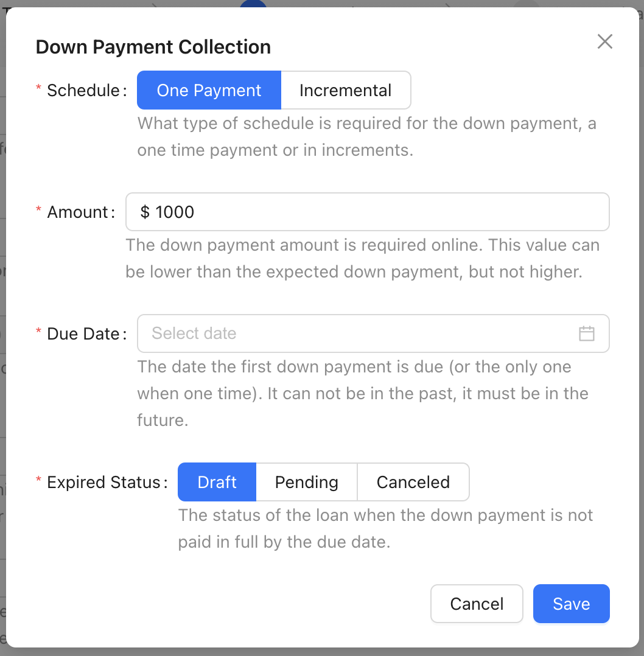Click the Amount field label
The height and width of the screenshot is (656, 644).
(78, 212)
